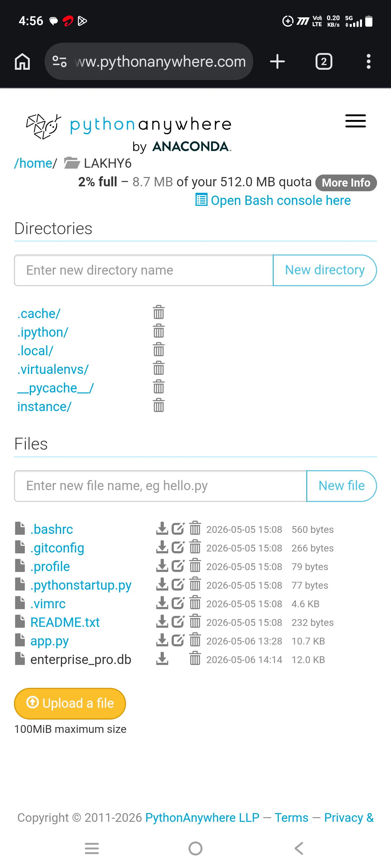Open the browser three-dot menu

[368, 62]
